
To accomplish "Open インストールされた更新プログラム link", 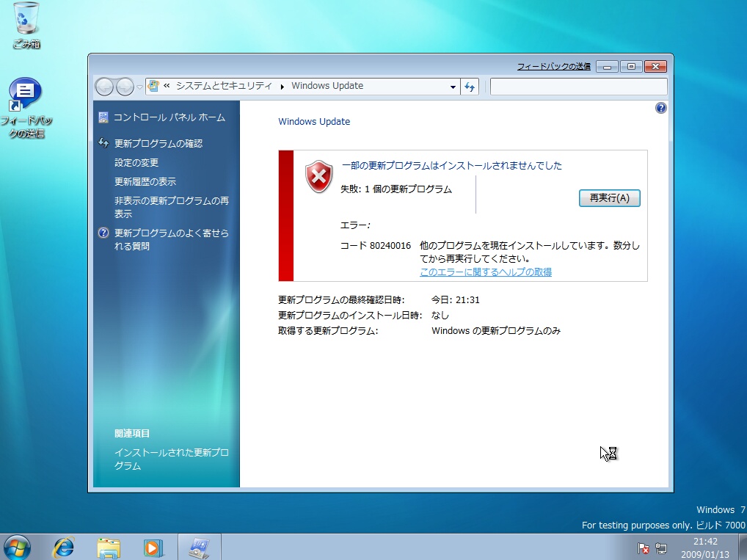I will coord(172,459).
